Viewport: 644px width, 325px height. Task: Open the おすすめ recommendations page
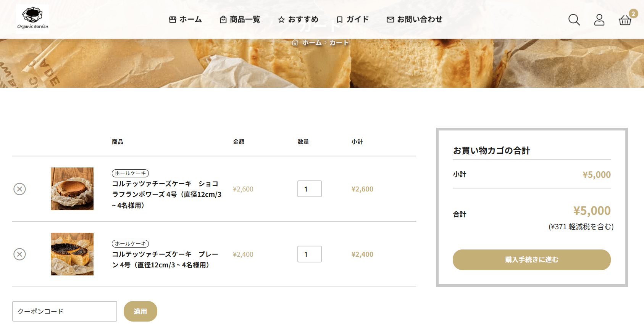298,19
